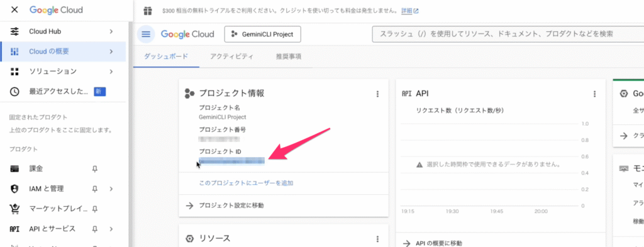Expand the Cloud Hub submenu chevron
Screen dimensions: 644x247
click(x=111, y=31)
